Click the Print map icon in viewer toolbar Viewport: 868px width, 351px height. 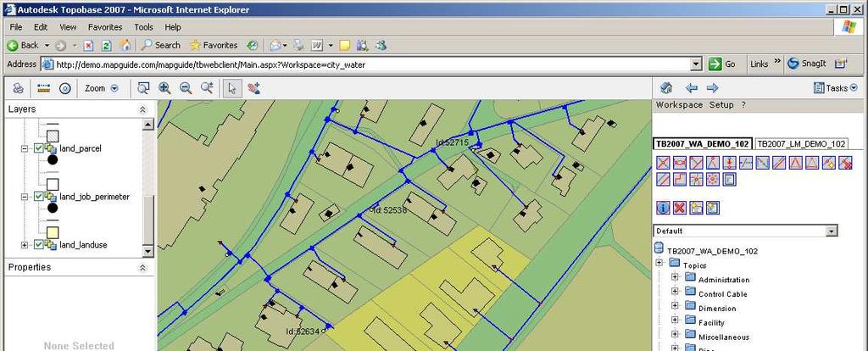pos(19,88)
